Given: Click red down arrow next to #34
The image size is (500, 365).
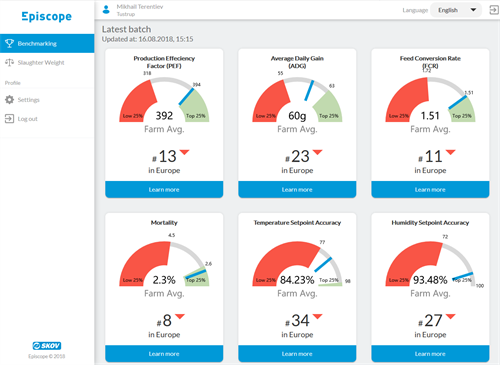Looking at the screenshot, I should (x=318, y=316).
